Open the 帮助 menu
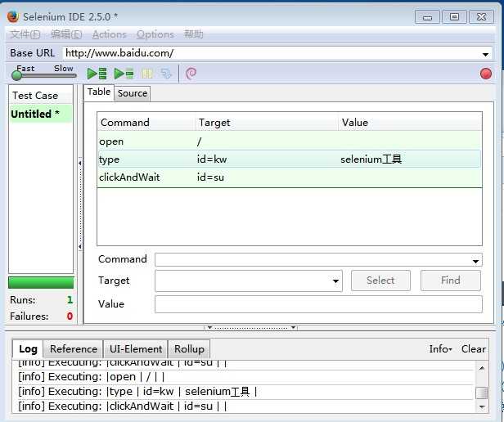504x422 pixels. [x=193, y=34]
